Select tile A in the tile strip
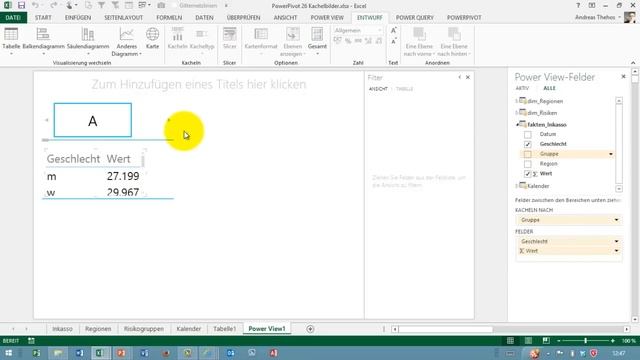 click(93, 120)
